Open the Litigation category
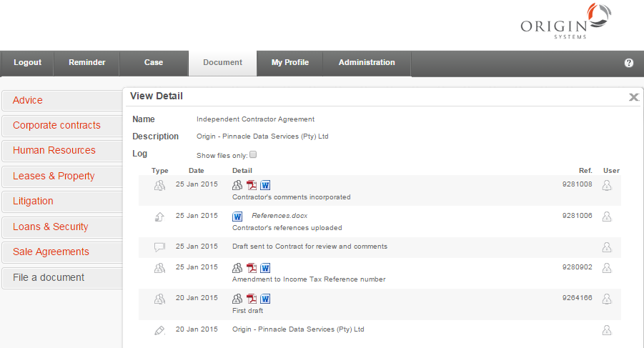 [33, 202]
